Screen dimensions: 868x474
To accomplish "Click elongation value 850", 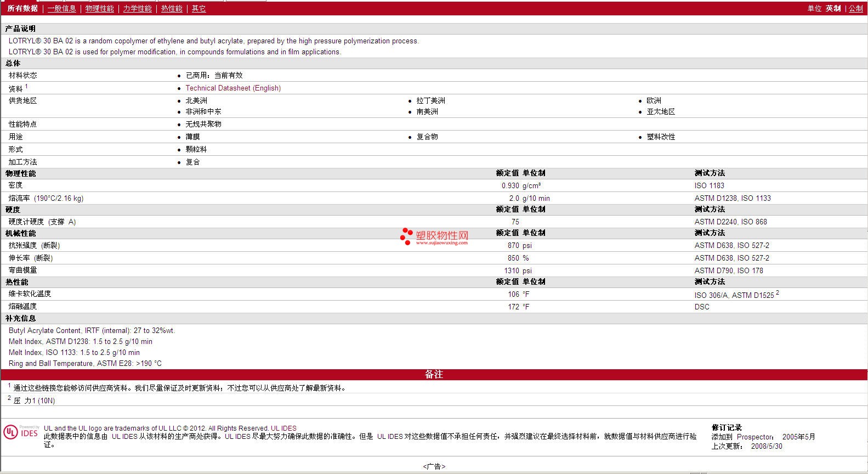I will click(x=514, y=258).
